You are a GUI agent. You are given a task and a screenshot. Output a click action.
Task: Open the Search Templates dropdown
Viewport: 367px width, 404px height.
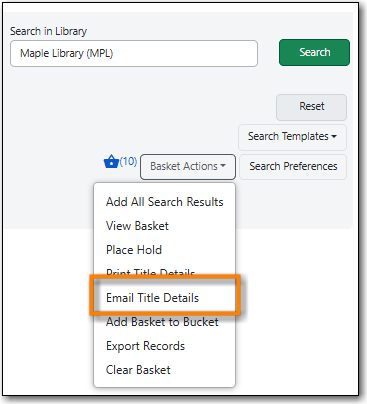(292, 137)
